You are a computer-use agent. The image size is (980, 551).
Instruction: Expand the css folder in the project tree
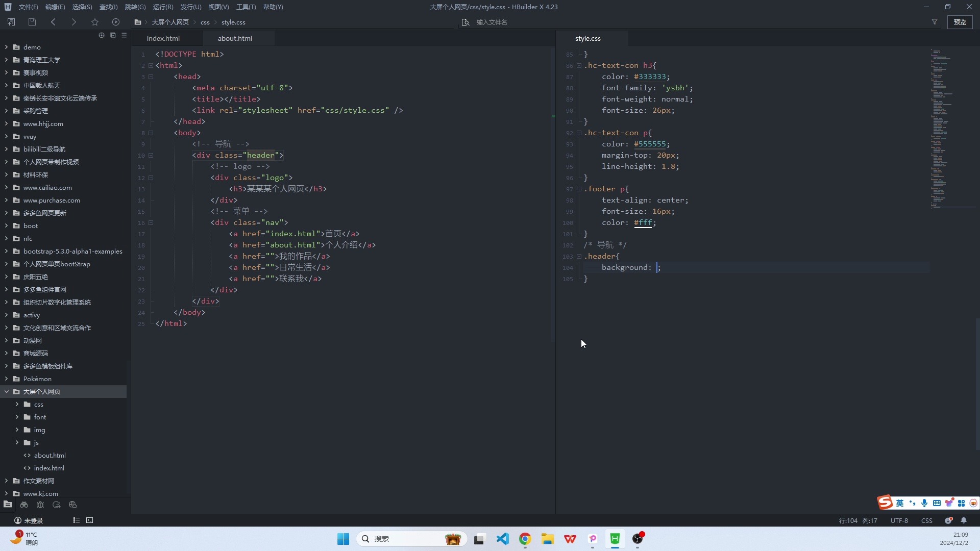pyautogui.click(x=16, y=405)
